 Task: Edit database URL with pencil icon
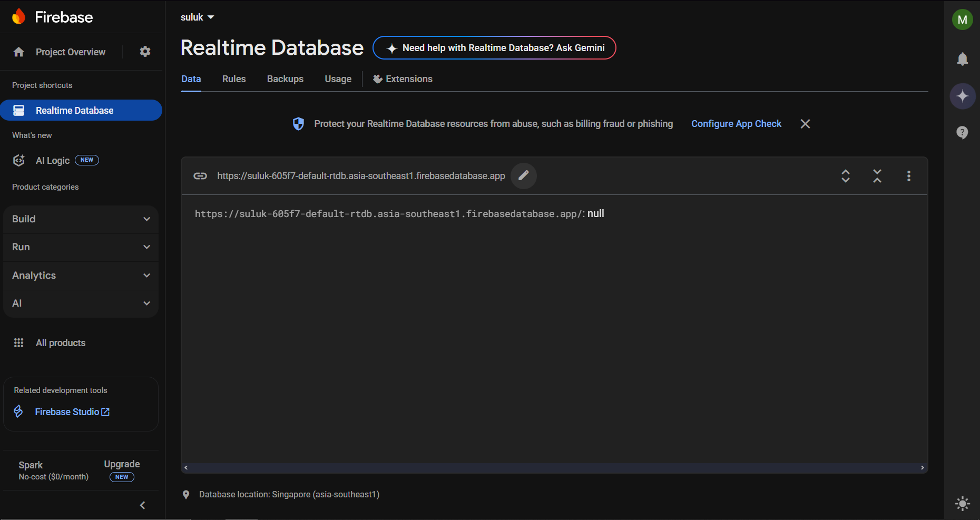(524, 176)
